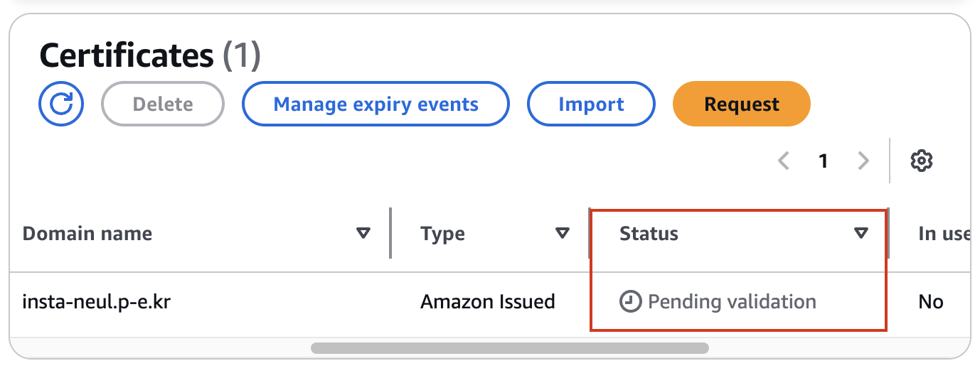Click the Import button
Screen dimensions: 980x378
(591, 104)
